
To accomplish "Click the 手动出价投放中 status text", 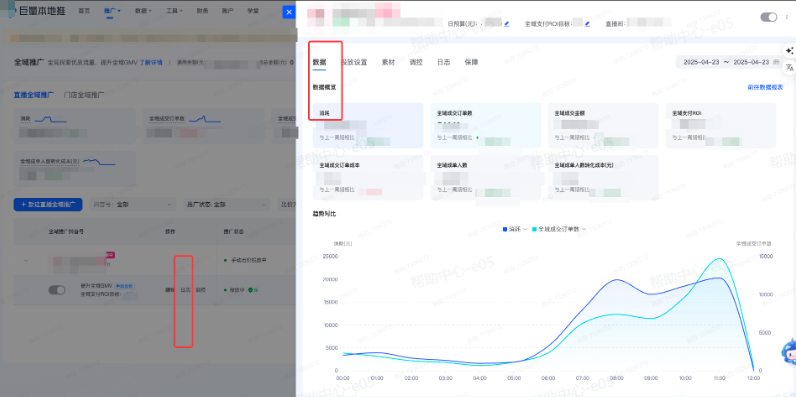I will coord(249,260).
